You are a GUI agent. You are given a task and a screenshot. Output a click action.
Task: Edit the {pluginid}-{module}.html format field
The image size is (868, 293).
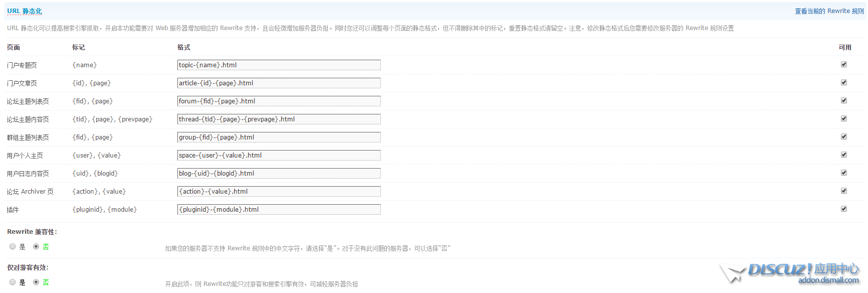point(279,210)
